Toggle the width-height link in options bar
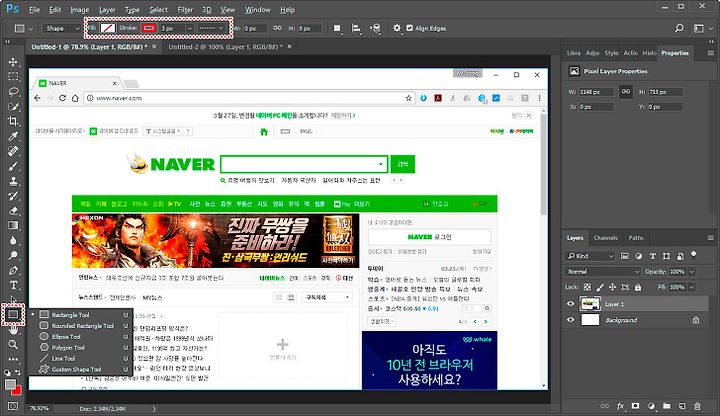Viewport: 720px width, 416px height. (x=277, y=28)
